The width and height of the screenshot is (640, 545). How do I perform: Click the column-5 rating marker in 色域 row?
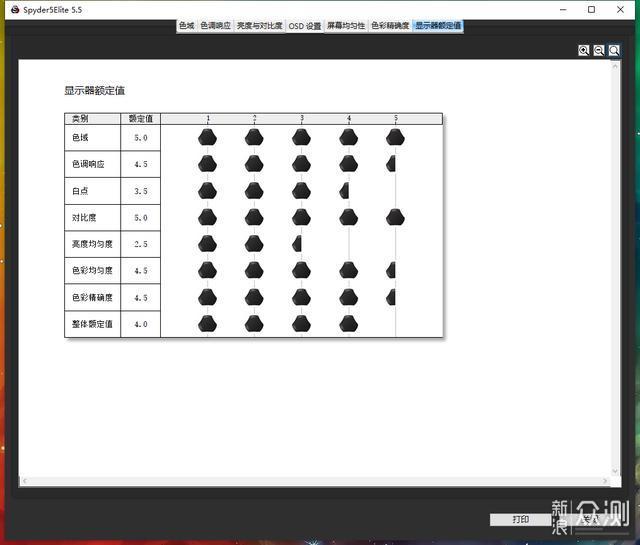(395, 138)
